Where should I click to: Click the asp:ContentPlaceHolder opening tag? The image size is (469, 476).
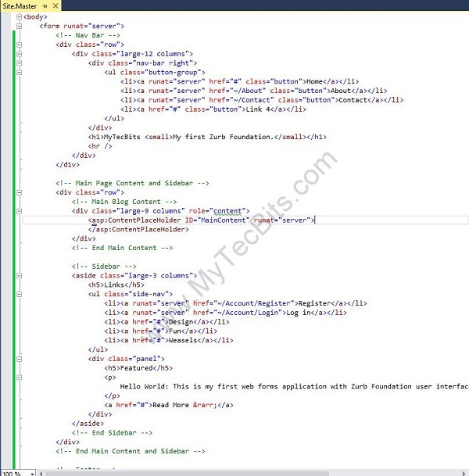202,220
